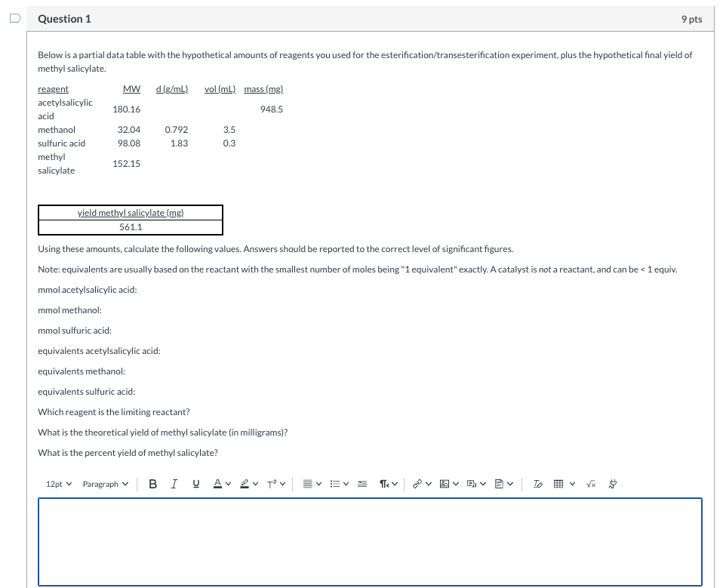The width and height of the screenshot is (723, 588).
Task: Click the sulfuric acid MW 98.08
Action: point(129,143)
